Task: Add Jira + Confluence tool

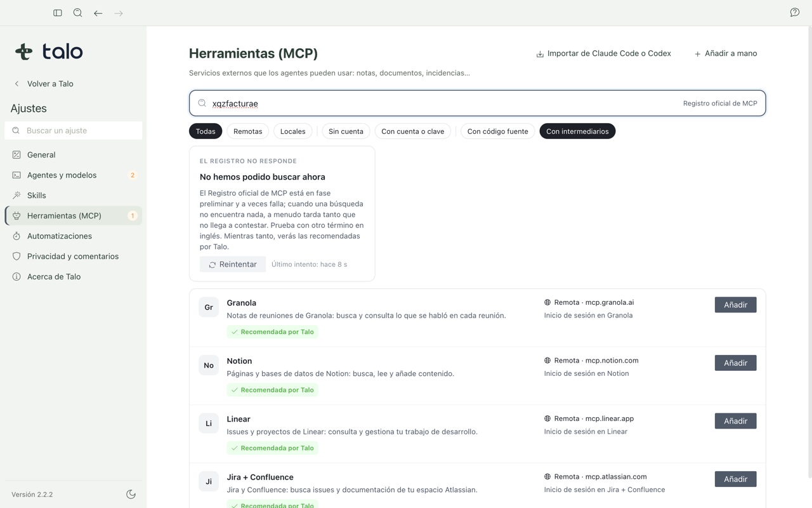Action: (736, 479)
